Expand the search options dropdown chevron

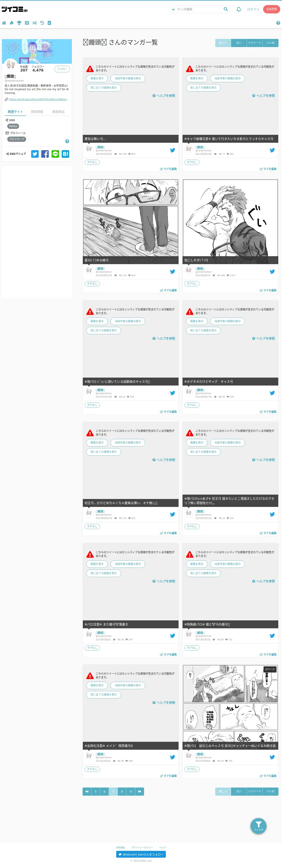173,9
